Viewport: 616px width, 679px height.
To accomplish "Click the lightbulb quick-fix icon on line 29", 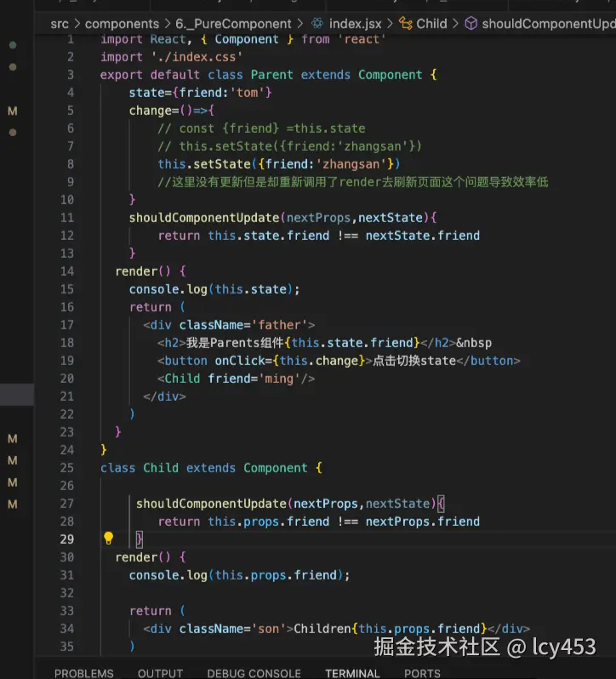I will 108,539.
